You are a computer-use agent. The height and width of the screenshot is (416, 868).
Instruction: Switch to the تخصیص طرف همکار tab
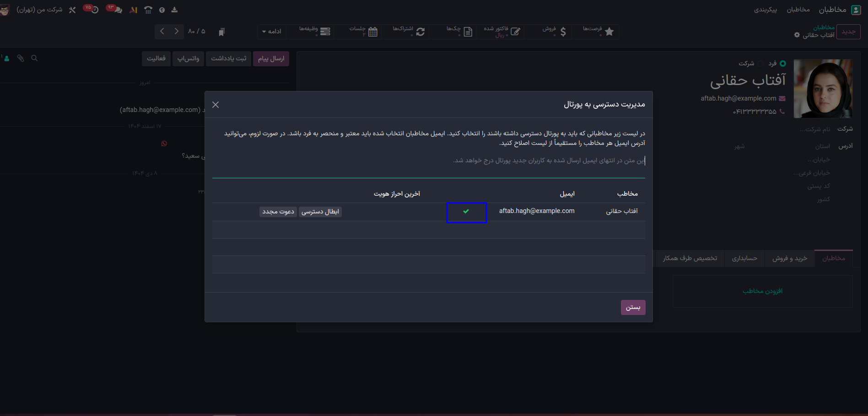click(x=690, y=258)
